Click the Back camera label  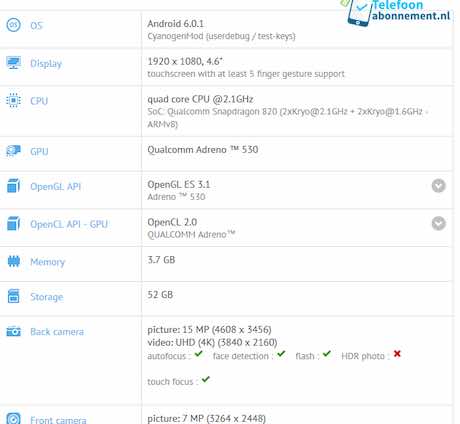pos(57,332)
